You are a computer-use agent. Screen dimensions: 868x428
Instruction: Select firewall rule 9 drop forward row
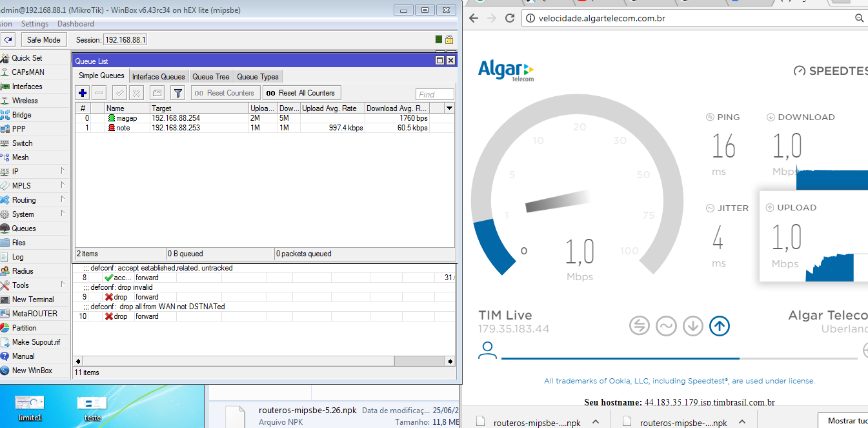click(265, 297)
